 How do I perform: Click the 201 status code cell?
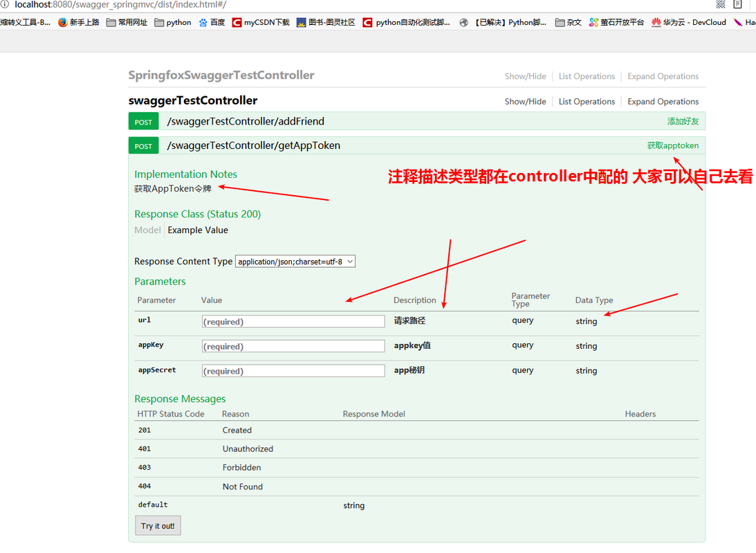(144, 430)
